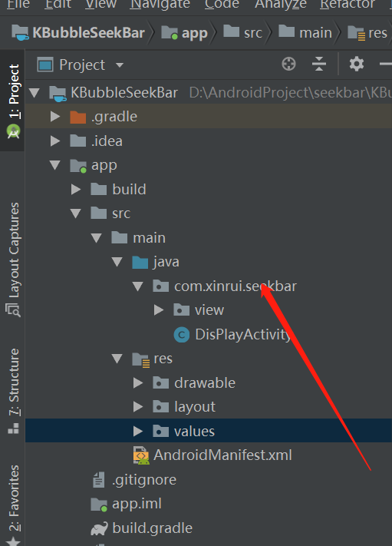Click the locate/scroll-from-source target icon

[x=288, y=65]
